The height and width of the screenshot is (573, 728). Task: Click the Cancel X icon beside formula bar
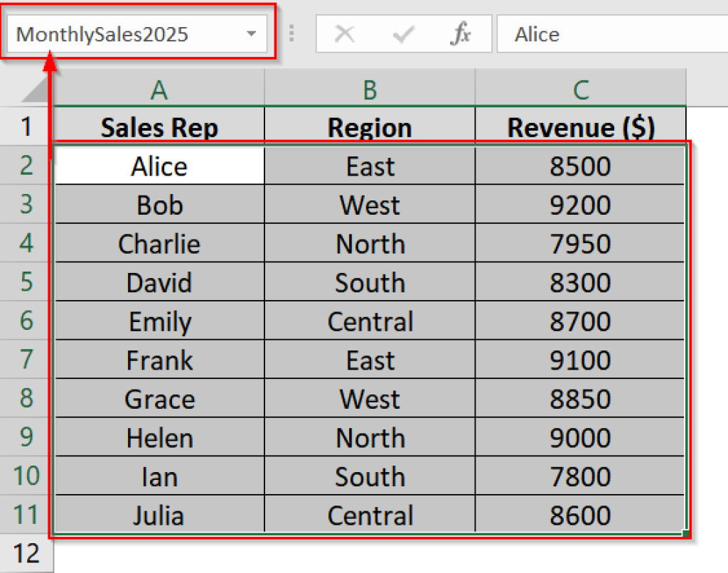tap(346, 33)
